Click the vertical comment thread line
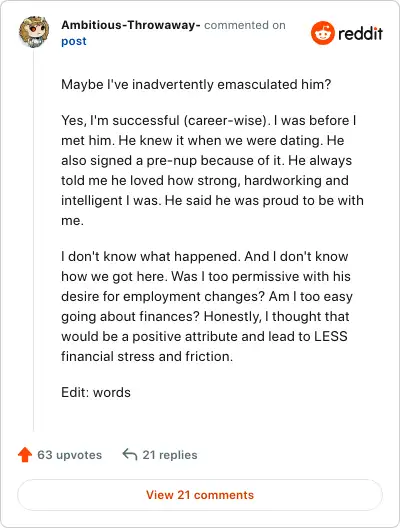Screen dimensions: 400x528 point(33,241)
